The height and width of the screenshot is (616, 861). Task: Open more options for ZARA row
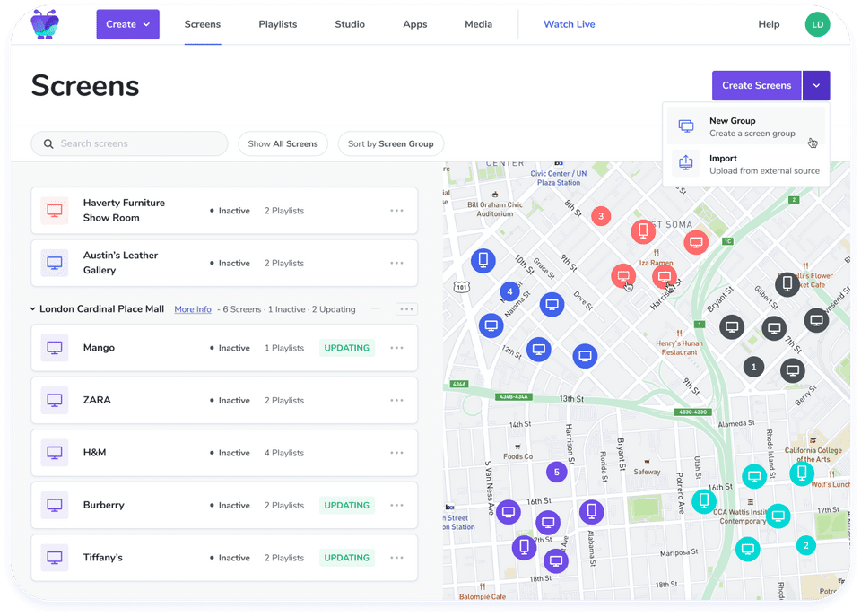coord(397,400)
